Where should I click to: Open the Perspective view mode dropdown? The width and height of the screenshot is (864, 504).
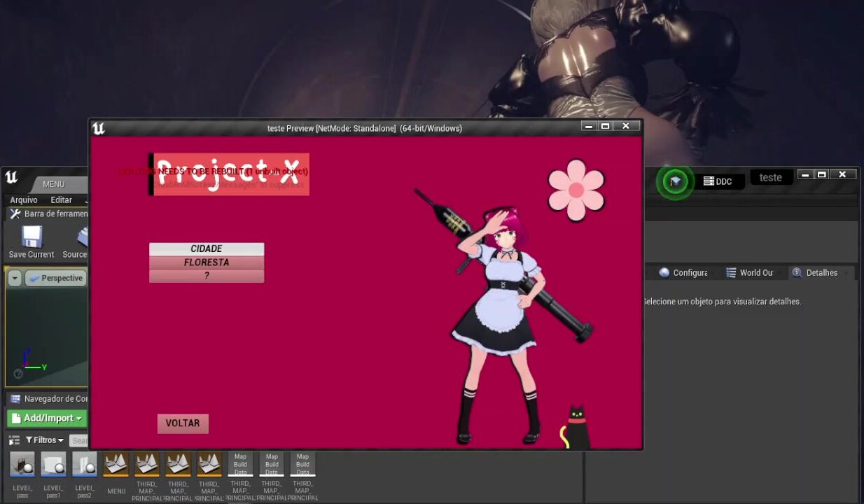(56, 278)
